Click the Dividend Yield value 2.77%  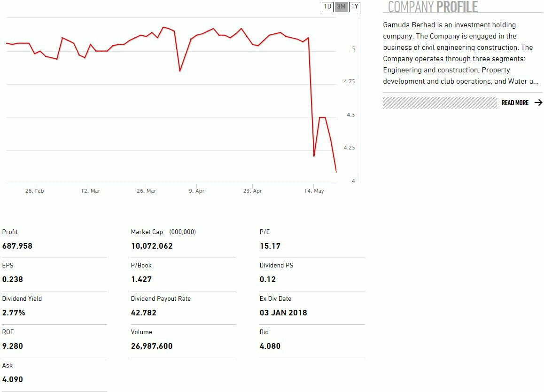(x=14, y=313)
